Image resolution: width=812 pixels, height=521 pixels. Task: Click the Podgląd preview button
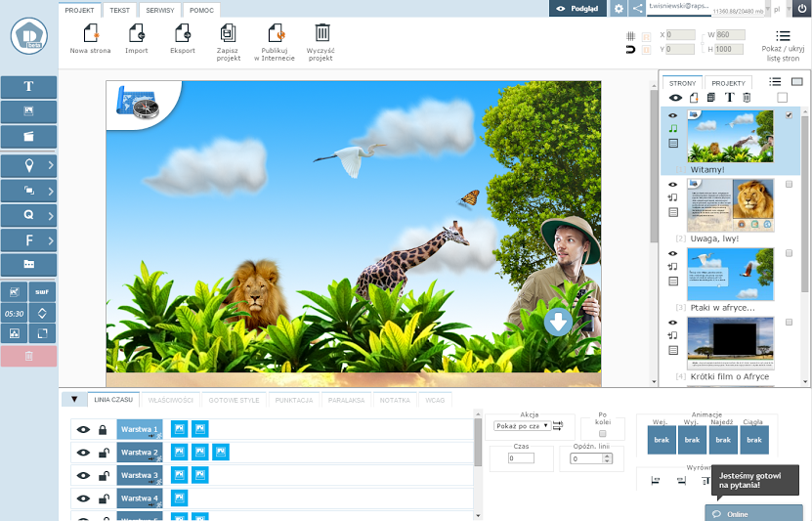coord(576,9)
